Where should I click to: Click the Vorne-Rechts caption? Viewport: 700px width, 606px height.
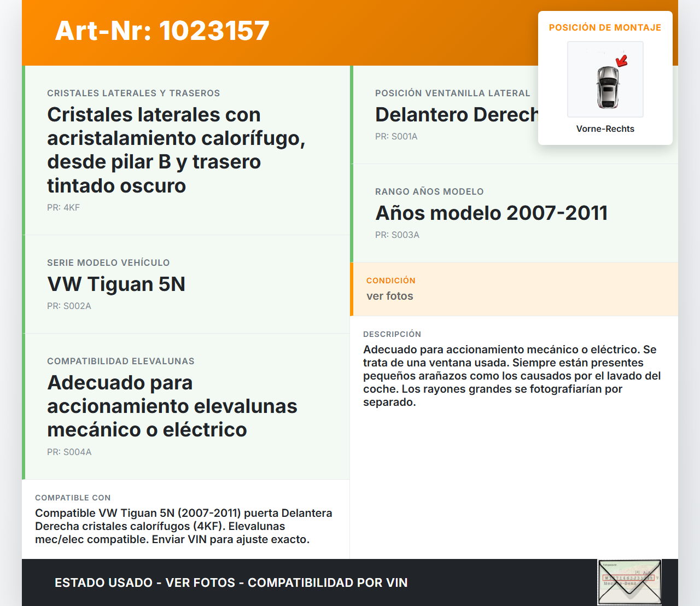click(x=605, y=129)
